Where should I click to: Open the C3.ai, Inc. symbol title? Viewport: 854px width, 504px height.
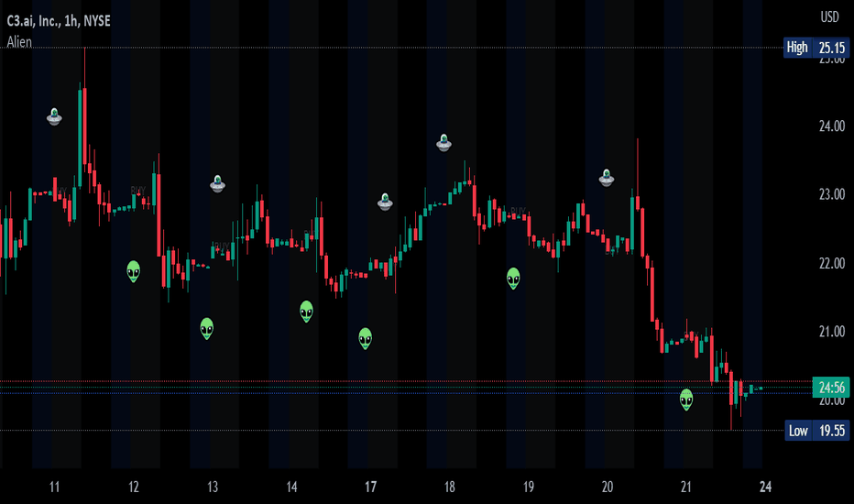tap(59, 21)
